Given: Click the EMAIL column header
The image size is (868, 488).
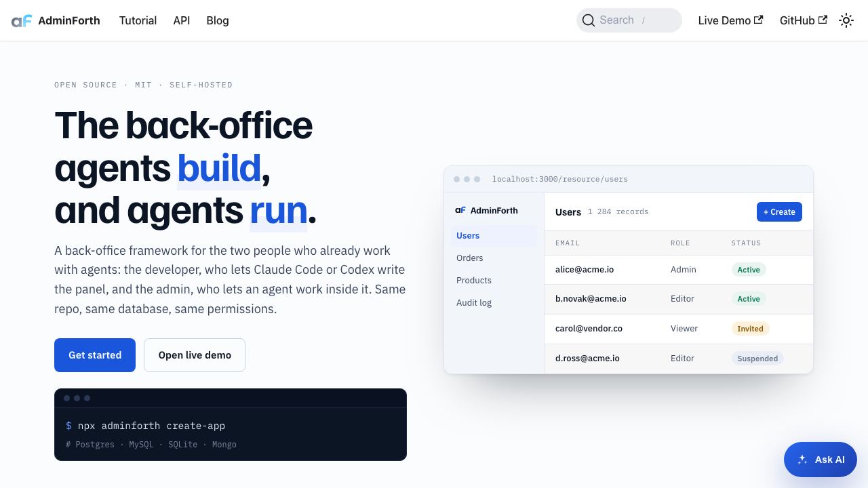Looking at the screenshot, I should (568, 243).
